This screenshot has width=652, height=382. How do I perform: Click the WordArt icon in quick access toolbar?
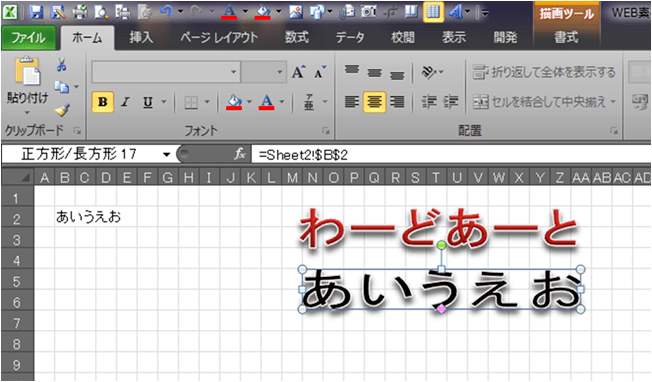click(x=455, y=12)
